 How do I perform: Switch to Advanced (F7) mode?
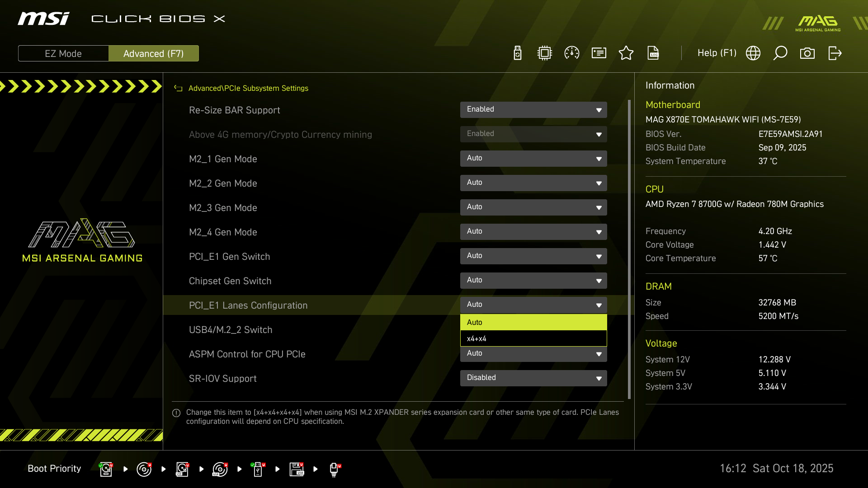click(x=154, y=54)
